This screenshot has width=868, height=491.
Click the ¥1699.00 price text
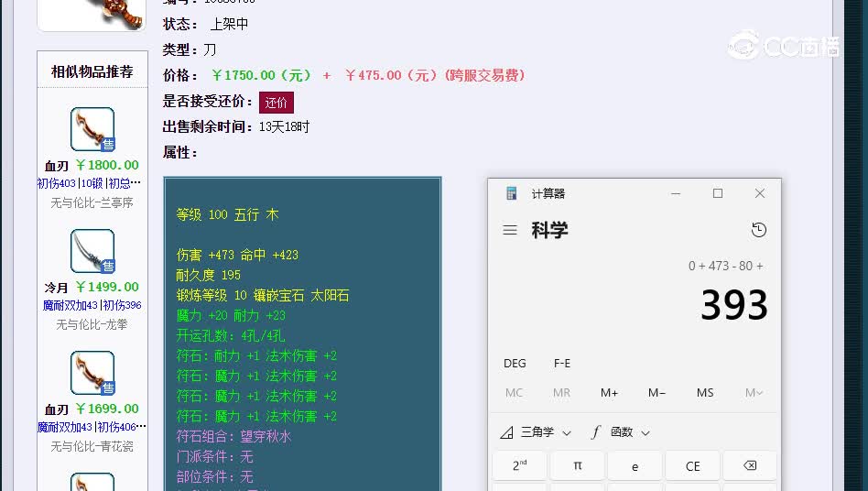coord(107,409)
